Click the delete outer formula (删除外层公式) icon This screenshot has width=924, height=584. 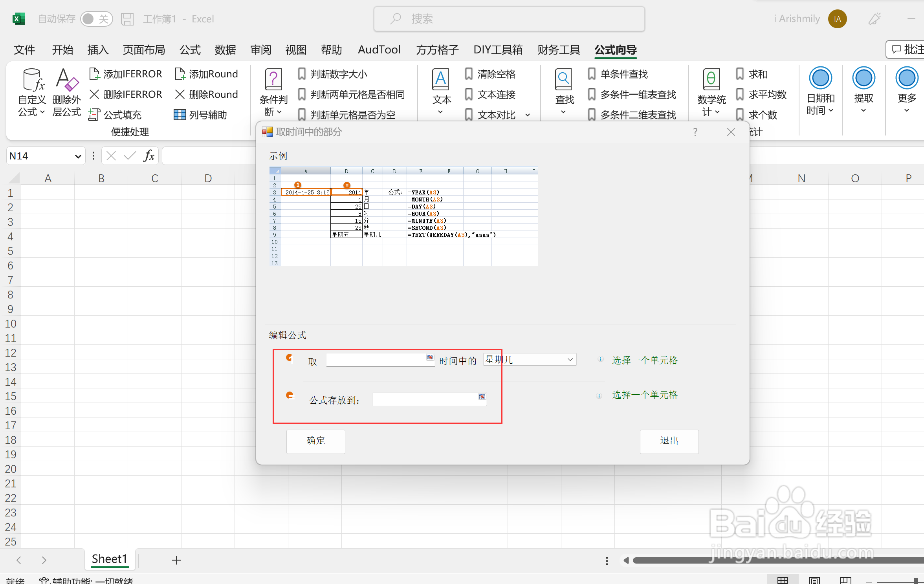point(66,81)
